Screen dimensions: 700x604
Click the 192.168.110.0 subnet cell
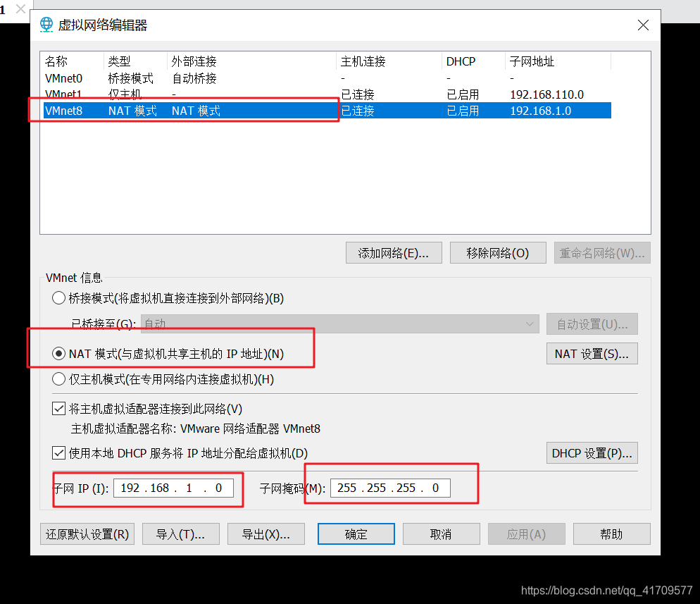547,94
